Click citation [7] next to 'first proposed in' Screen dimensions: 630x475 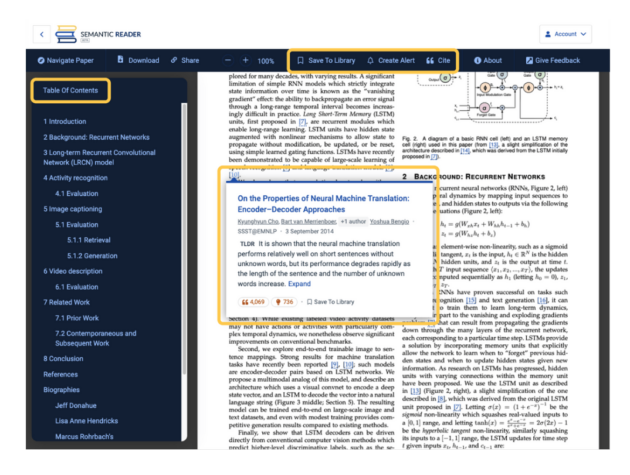[x=303, y=122]
